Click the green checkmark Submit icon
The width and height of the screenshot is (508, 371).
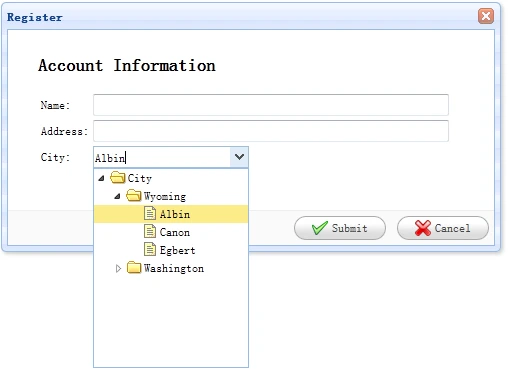[320, 228]
